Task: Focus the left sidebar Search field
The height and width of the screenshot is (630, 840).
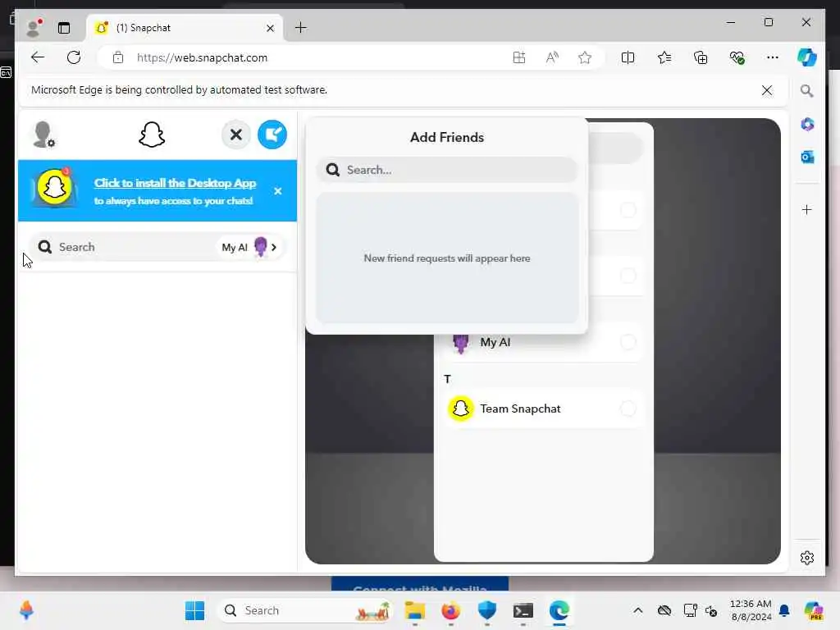Action: tap(123, 247)
